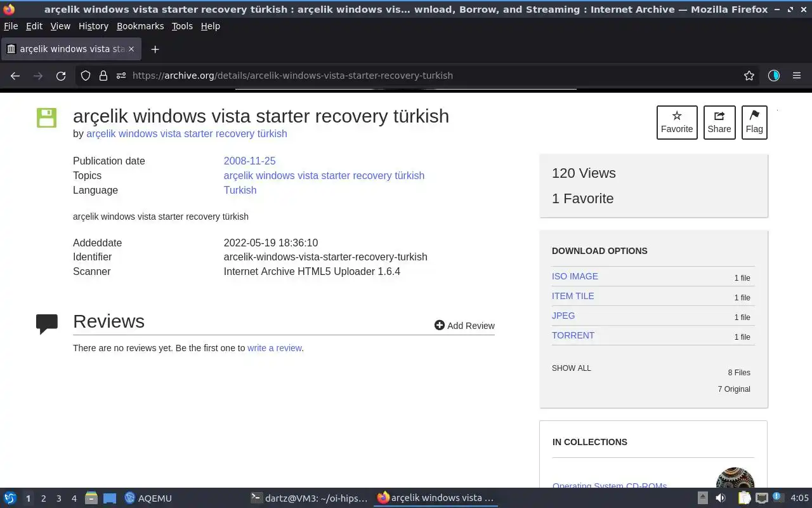Open publication date 2008-11-25 link

tap(249, 161)
